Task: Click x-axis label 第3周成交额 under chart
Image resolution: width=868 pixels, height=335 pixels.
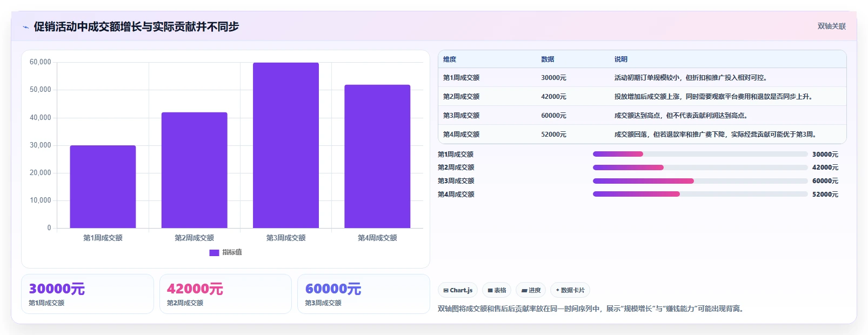Action: (286, 238)
